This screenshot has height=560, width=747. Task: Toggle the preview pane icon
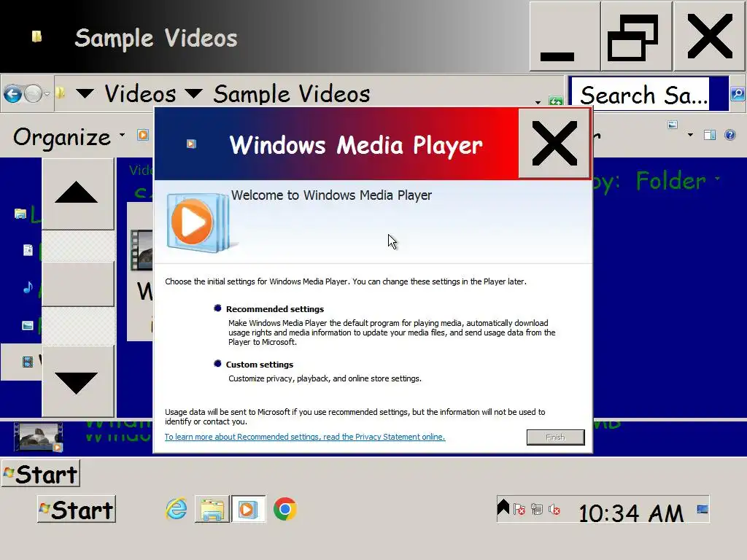710,135
